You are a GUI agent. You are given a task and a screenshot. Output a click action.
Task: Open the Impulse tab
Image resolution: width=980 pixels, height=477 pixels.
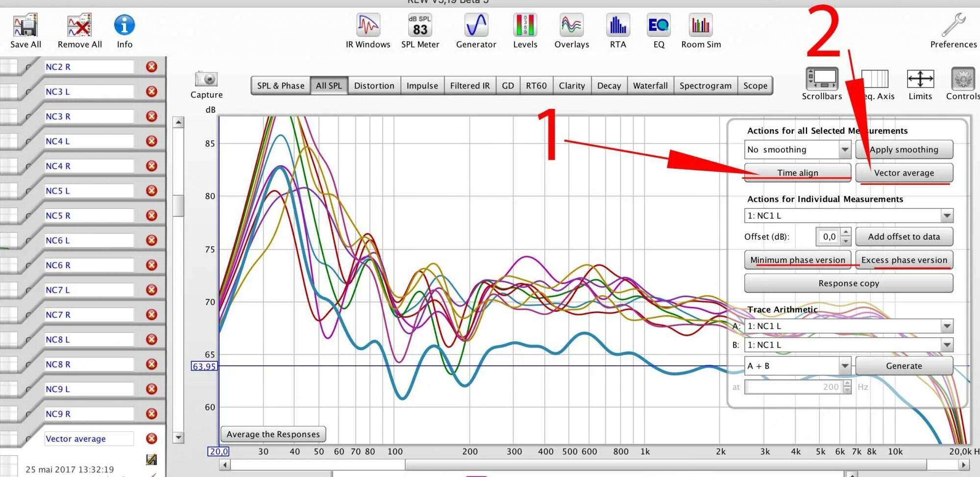(x=422, y=85)
